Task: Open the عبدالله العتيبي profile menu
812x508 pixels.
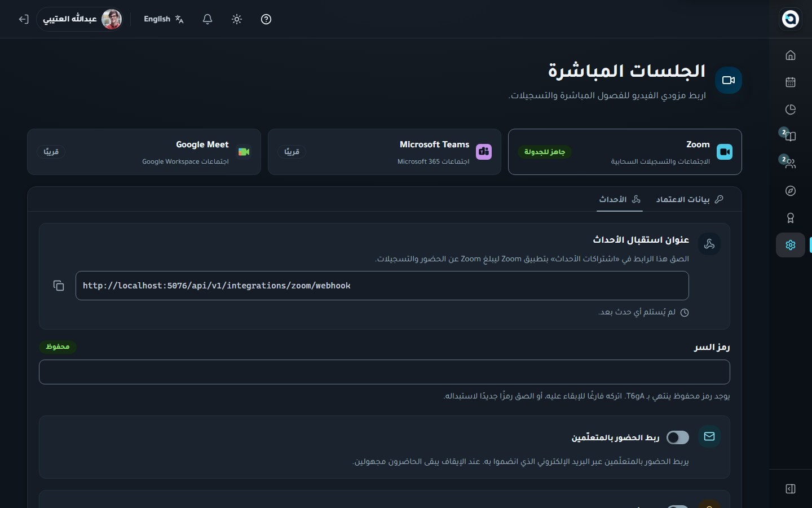Action: click(80, 19)
